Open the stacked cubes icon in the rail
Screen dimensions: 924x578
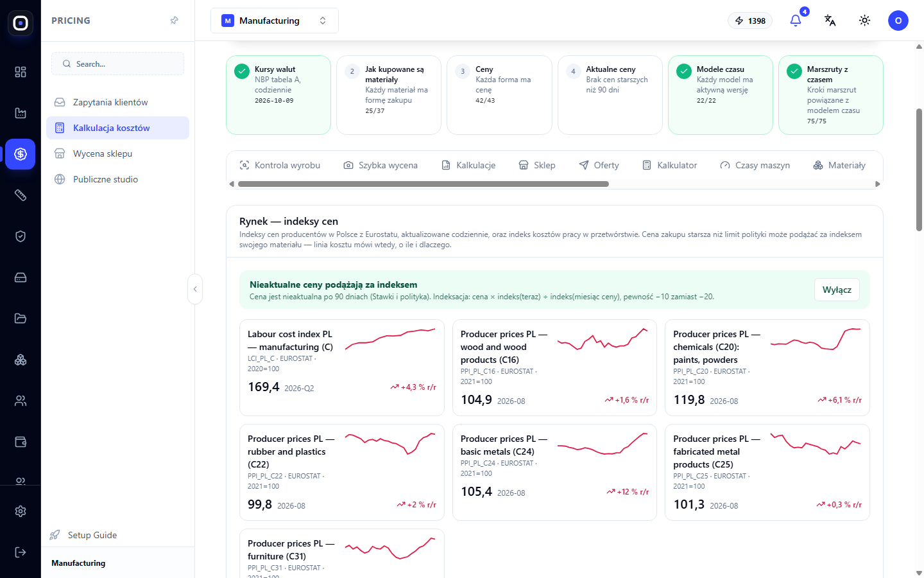pos(21,360)
